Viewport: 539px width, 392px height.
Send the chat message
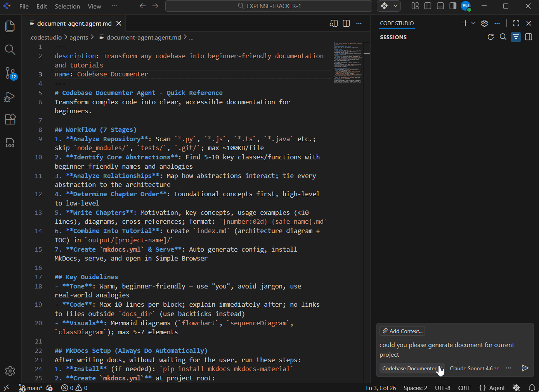[x=525, y=368]
